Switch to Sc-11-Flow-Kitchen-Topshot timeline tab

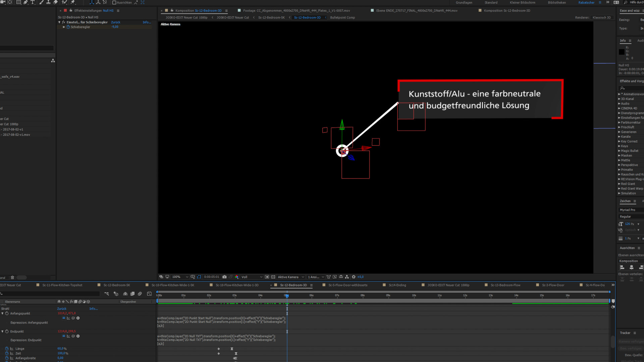point(62,285)
